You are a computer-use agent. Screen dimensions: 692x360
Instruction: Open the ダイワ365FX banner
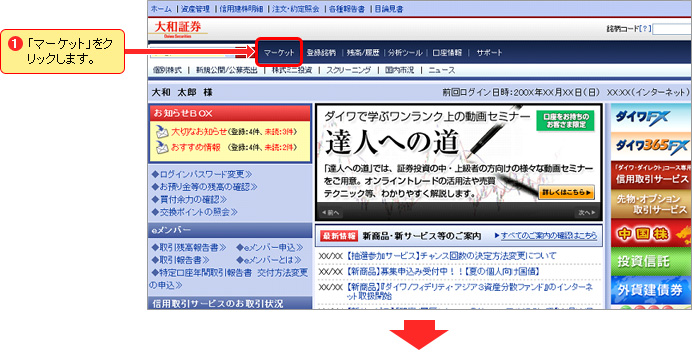(x=651, y=146)
